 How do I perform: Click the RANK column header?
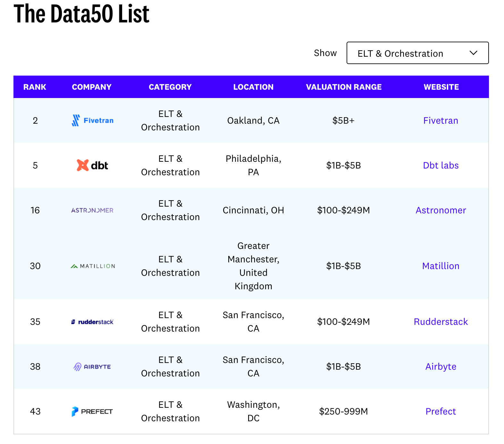(35, 87)
